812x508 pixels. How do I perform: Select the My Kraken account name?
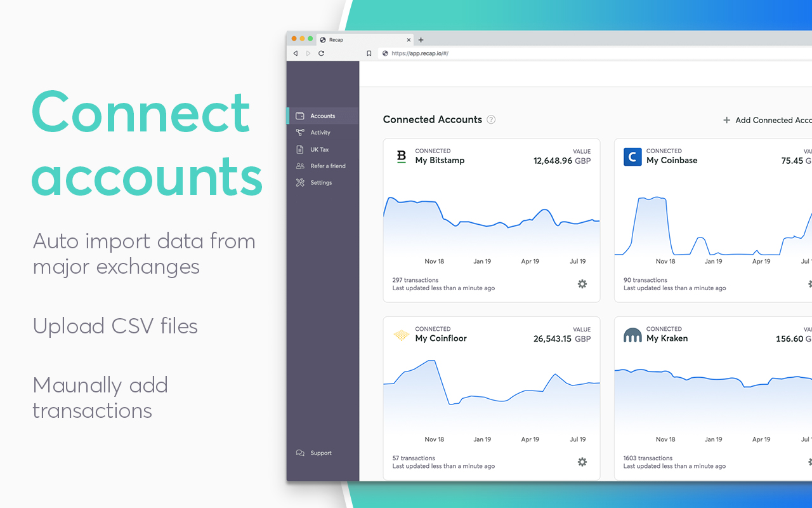click(667, 338)
